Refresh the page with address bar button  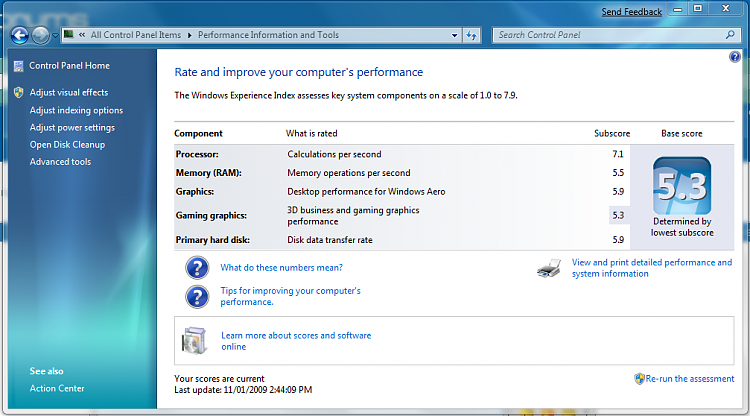(x=471, y=35)
